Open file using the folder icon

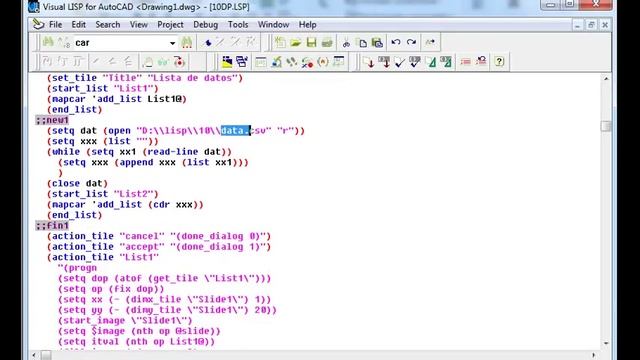pyautogui.click(x=296, y=42)
